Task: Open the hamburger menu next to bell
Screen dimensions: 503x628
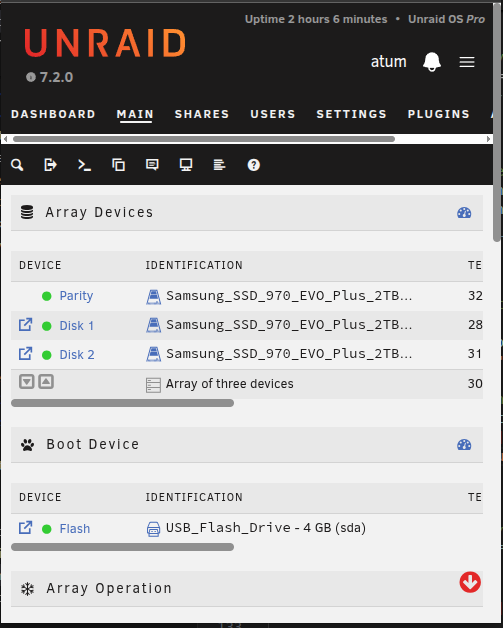Action: (x=467, y=62)
